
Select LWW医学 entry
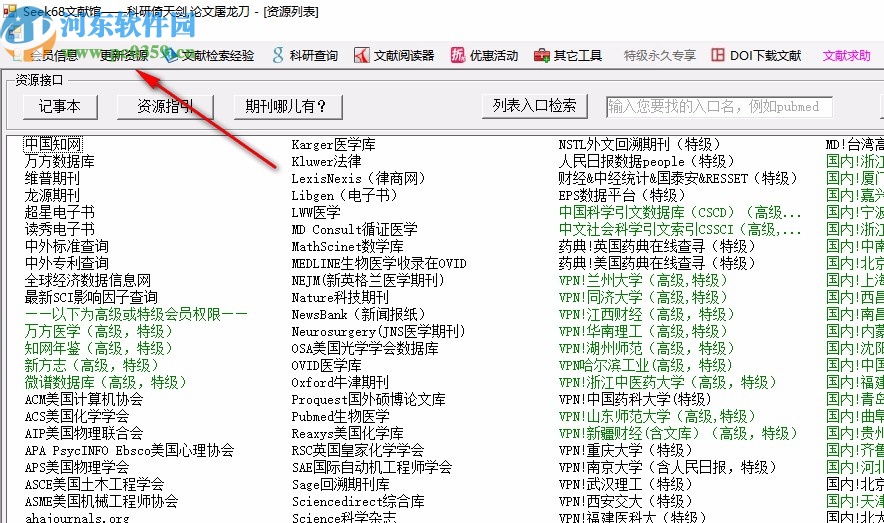316,212
